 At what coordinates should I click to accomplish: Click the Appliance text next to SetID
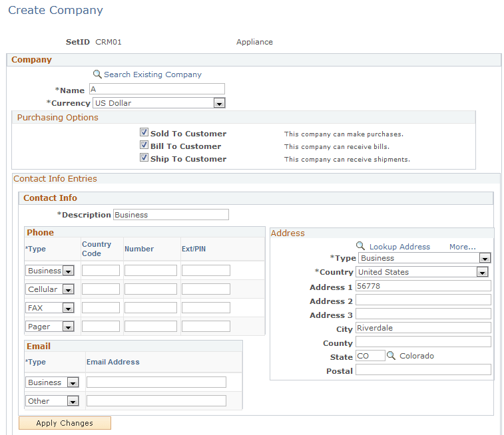[x=254, y=42]
